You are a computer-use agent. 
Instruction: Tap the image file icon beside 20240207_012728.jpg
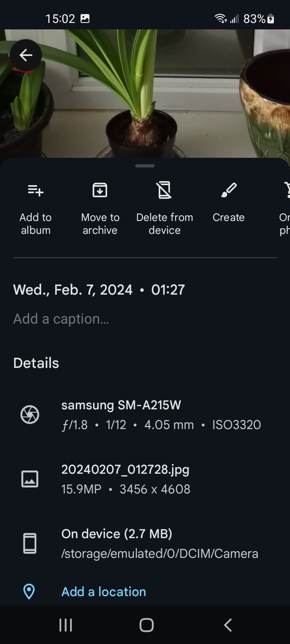click(30, 479)
